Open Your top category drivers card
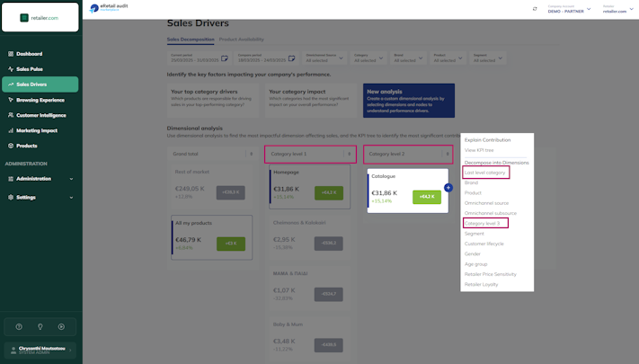The image size is (639, 364). click(213, 101)
